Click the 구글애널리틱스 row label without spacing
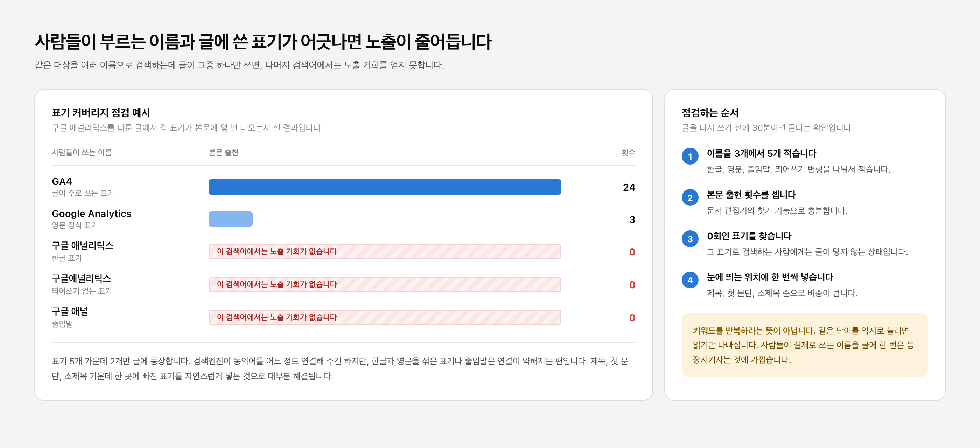 82,278
